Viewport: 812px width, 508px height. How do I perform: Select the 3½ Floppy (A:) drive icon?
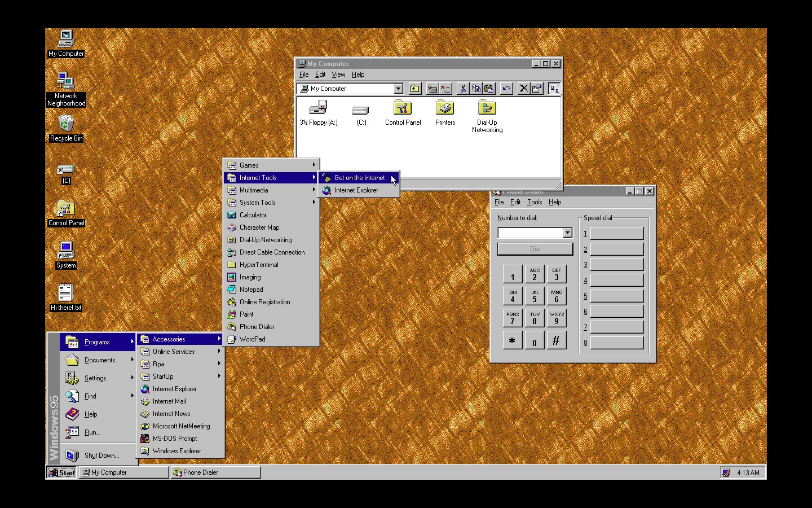tap(319, 108)
